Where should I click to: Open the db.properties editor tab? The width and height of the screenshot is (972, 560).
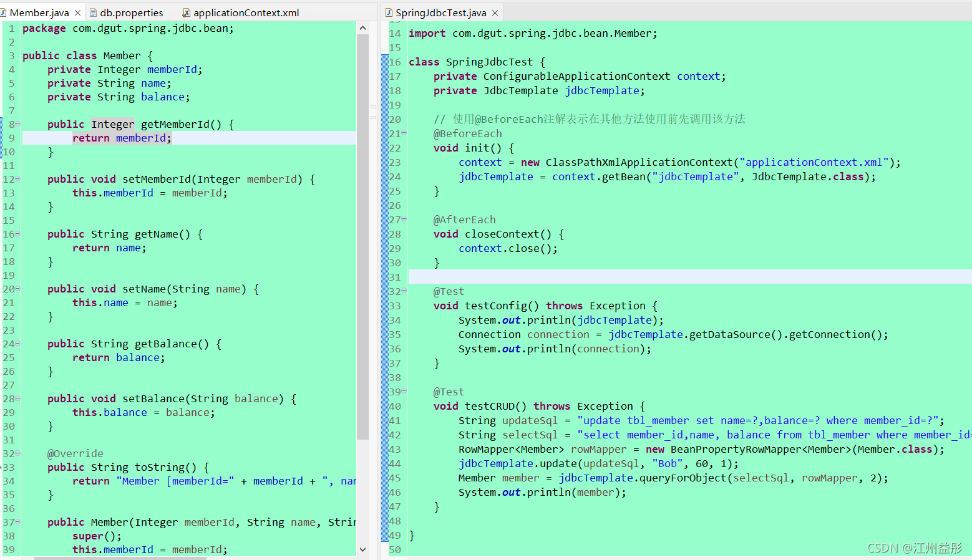tap(131, 12)
